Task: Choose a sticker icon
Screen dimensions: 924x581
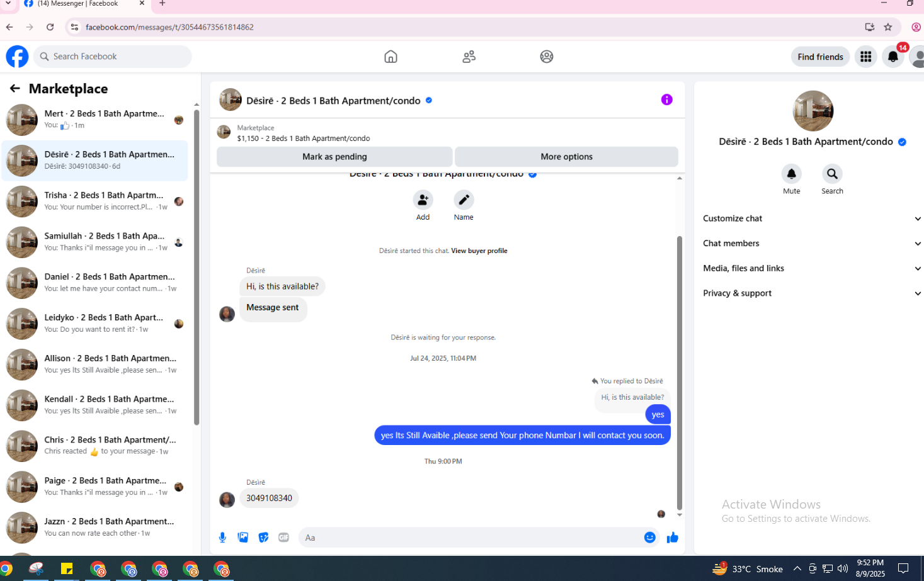Action: [263, 538]
